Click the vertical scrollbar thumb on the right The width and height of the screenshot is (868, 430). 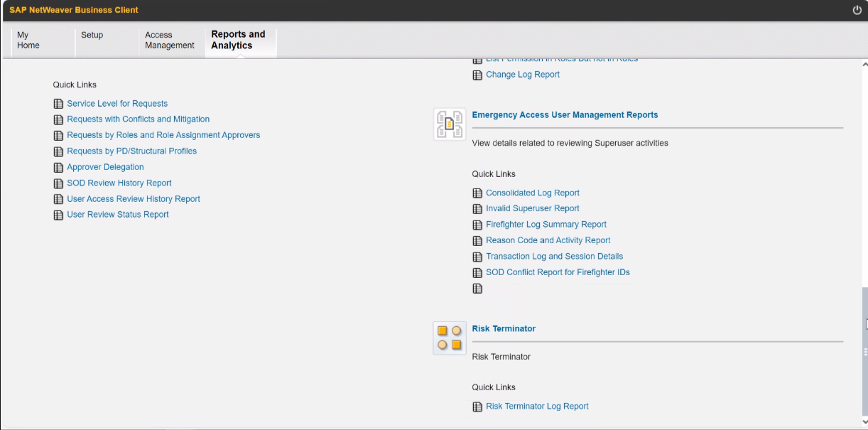(x=864, y=352)
